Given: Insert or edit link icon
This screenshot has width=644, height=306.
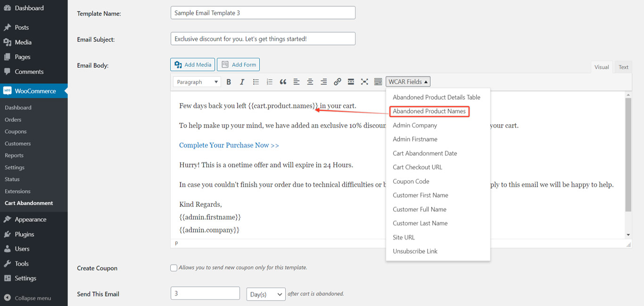Looking at the screenshot, I should coord(338,82).
